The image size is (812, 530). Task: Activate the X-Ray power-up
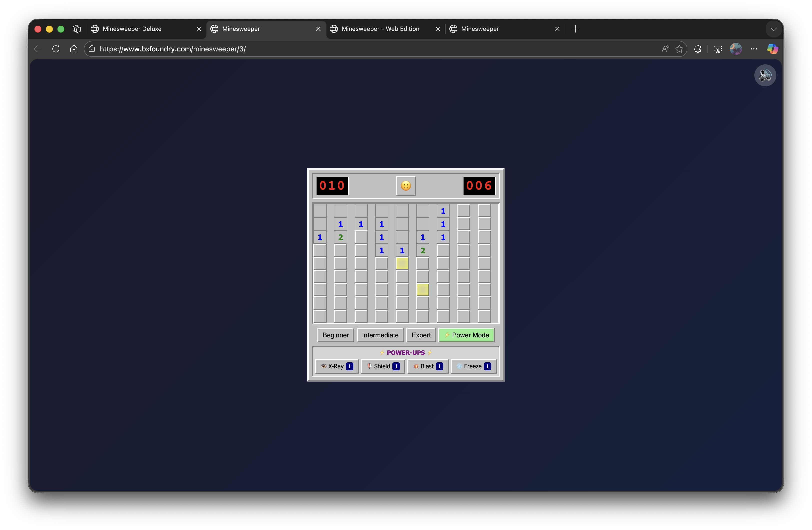click(x=336, y=366)
